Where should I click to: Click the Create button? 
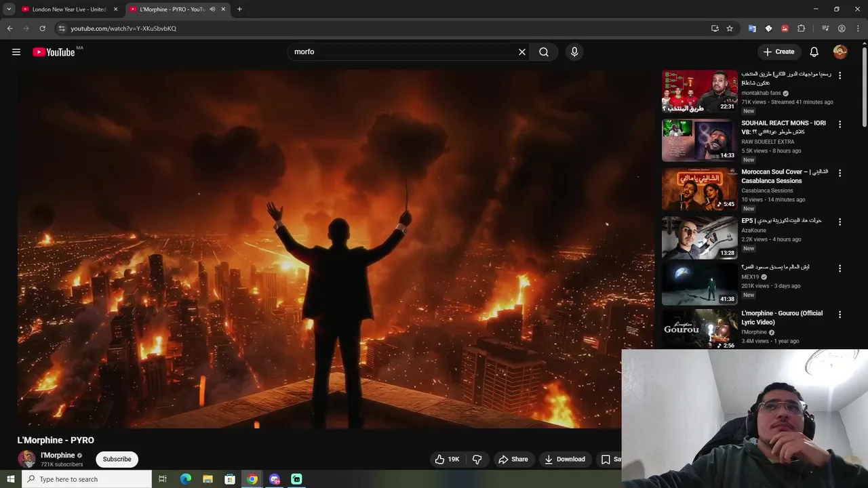(778, 52)
